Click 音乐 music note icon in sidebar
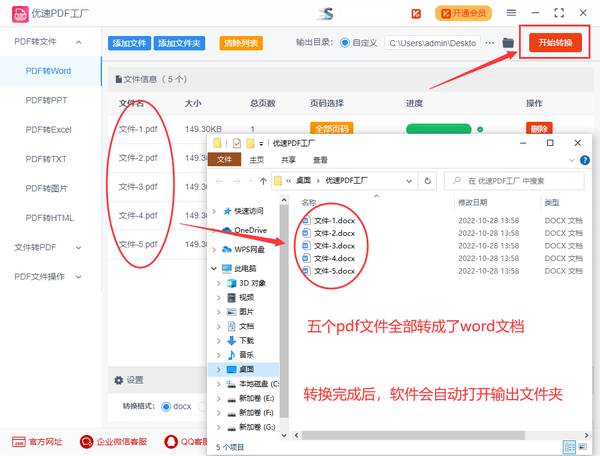This screenshot has width=600, height=456. [x=231, y=355]
